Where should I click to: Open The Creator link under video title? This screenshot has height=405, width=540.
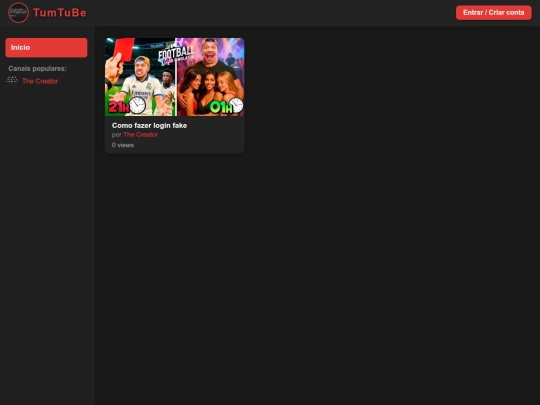(x=141, y=135)
